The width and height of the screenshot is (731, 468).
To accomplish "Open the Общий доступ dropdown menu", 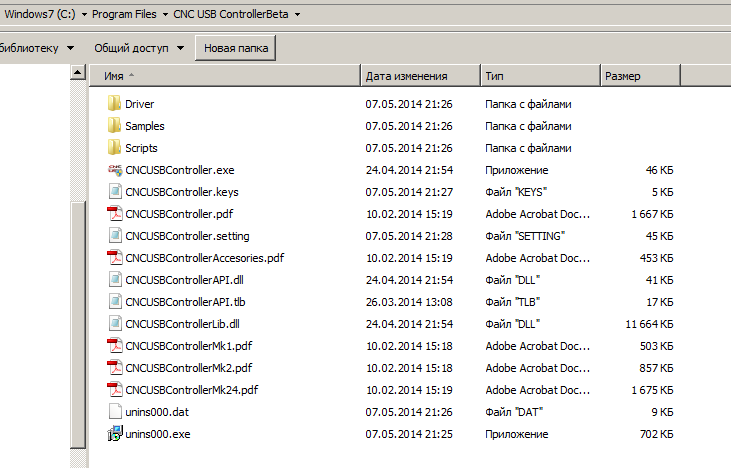I will coord(138,48).
